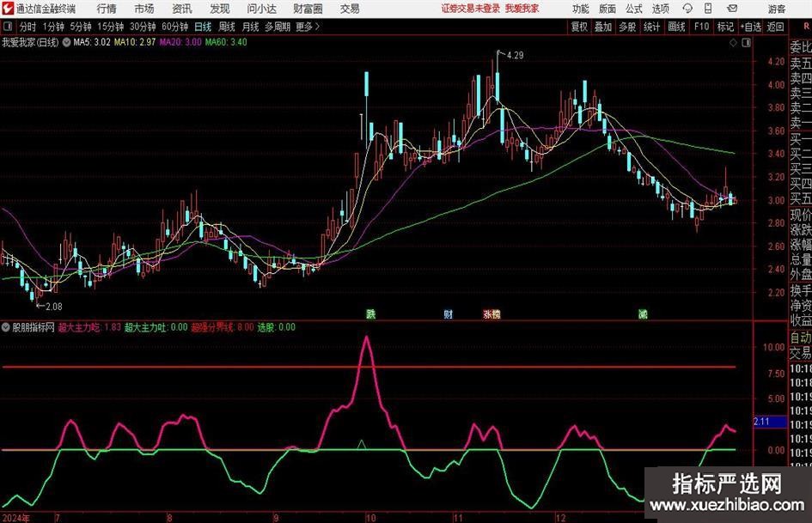Click the 叠加 overlay button
Viewport: 812px width, 523px height.
603,27
